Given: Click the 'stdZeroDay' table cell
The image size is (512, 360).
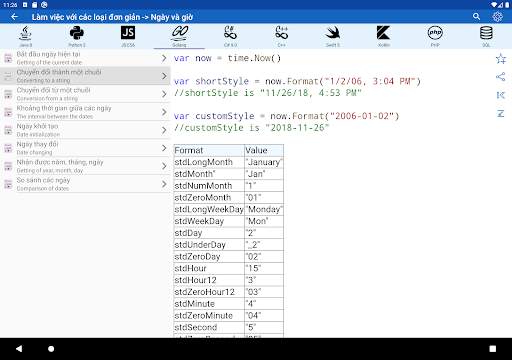Looking at the screenshot, I should point(209,257).
